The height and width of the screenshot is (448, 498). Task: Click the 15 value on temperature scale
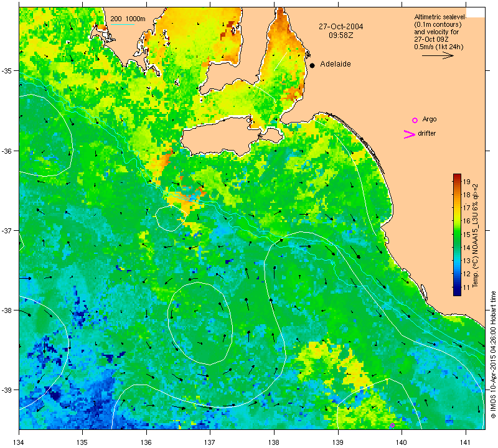click(x=466, y=235)
